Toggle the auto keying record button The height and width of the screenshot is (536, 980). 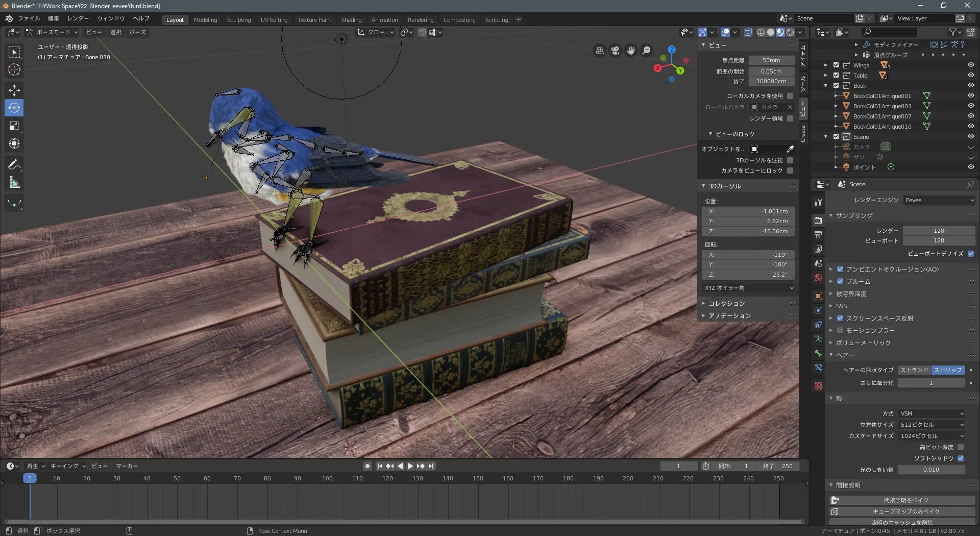coord(367,466)
